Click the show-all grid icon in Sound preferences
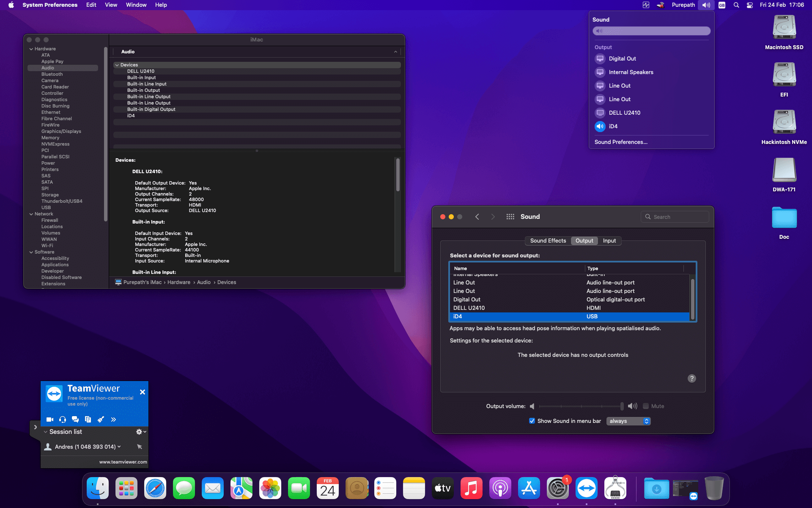The image size is (812, 508). coord(510,217)
